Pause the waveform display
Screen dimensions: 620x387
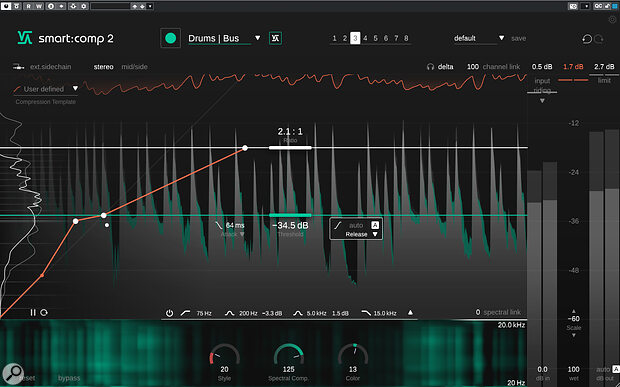(x=33, y=312)
